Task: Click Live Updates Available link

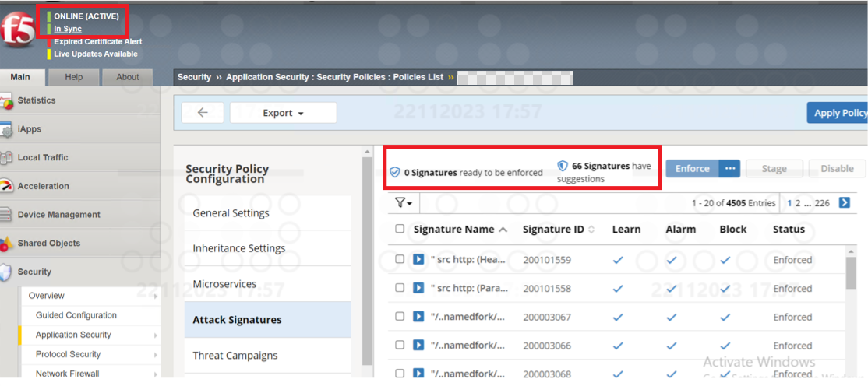Action: tap(96, 54)
